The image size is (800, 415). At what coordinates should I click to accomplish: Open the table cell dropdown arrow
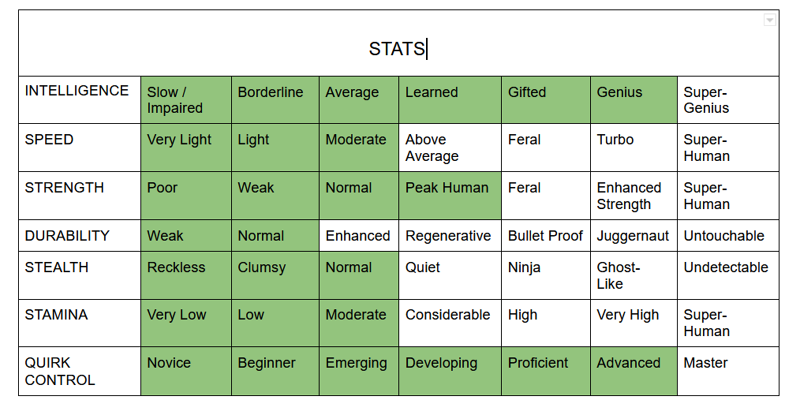pyautogui.click(x=769, y=20)
